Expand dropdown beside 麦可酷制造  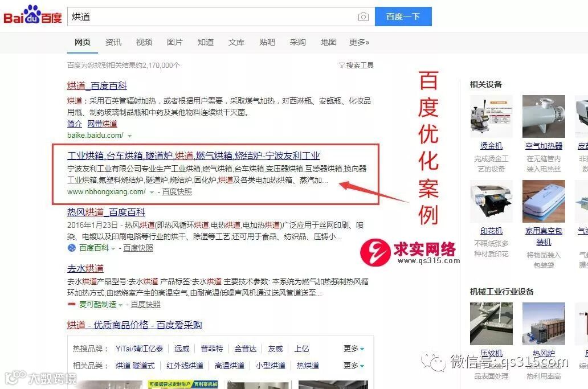click(120, 305)
